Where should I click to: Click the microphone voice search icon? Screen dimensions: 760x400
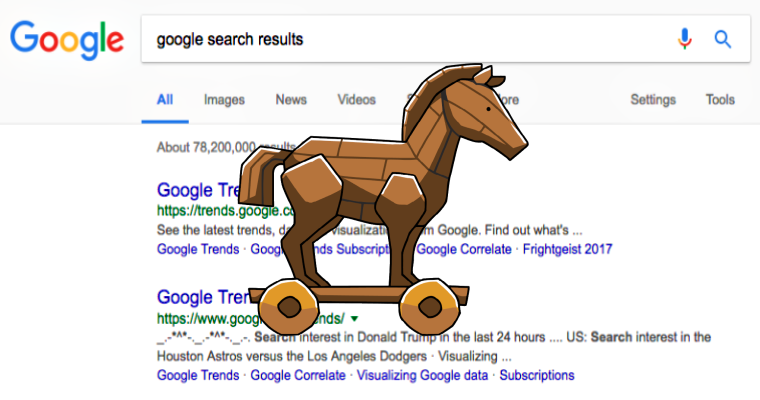684,39
